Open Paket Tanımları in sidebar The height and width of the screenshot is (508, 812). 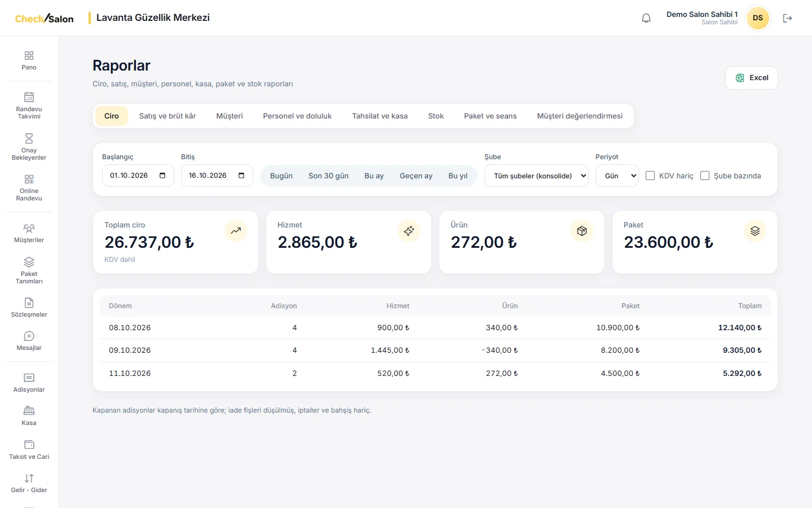pyautogui.click(x=29, y=270)
